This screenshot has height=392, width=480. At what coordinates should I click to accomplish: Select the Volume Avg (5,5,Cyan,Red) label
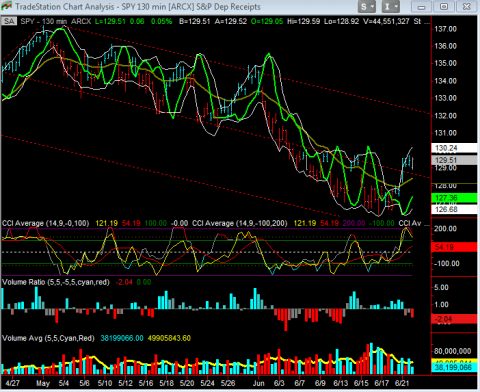(x=48, y=338)
